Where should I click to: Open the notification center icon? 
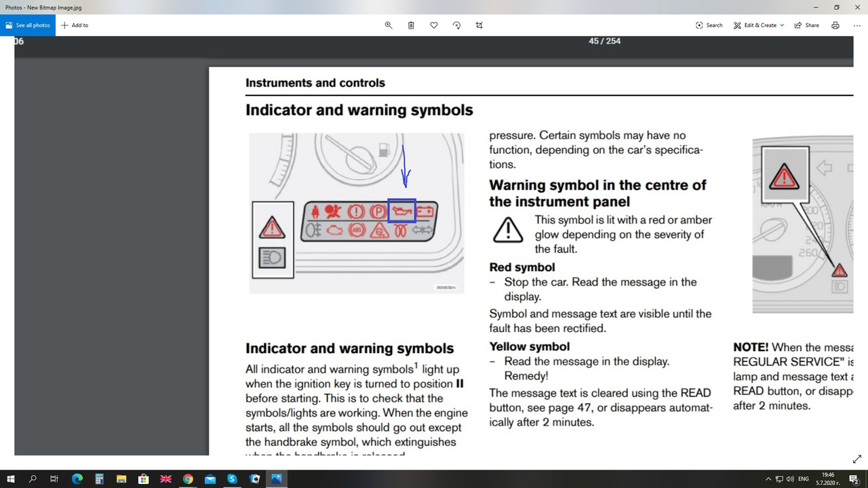click(854, 479)
